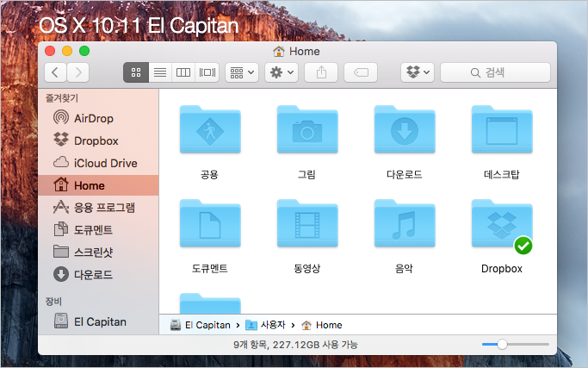The height and width of the screenshot is (368, 588).
Task: Select AirDrop in the sidebar
Action: pos(98,118)
